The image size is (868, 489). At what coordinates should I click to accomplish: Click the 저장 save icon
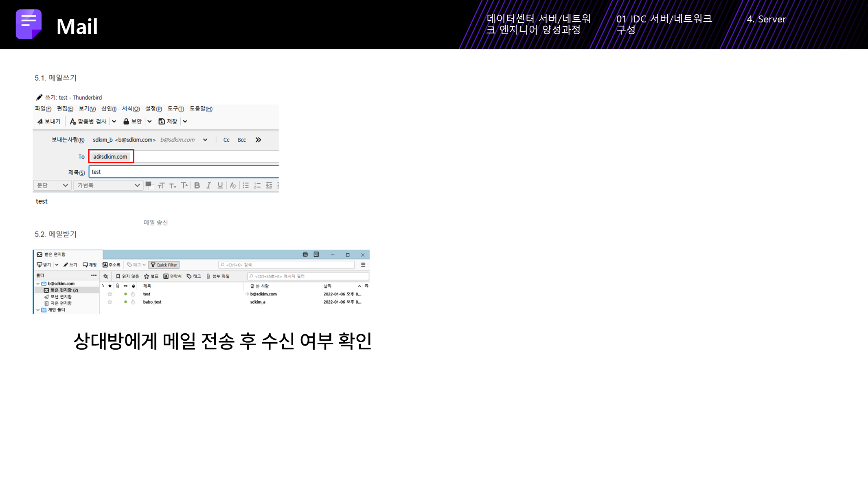[162, 121]
